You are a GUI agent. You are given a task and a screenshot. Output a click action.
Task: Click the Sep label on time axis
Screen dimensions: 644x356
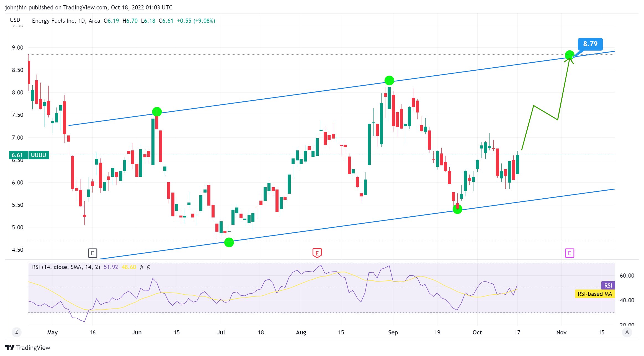pyautogui.click(x=393, y=332)
